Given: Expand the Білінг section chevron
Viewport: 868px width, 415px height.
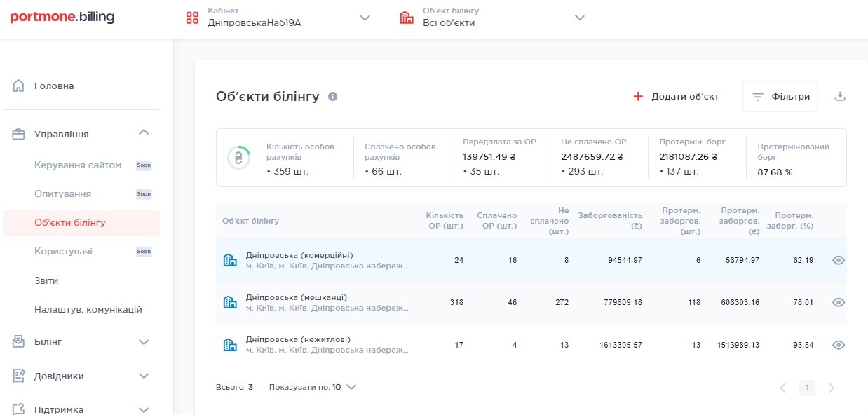Looking at the screenshot, I should tap(144, 342).
